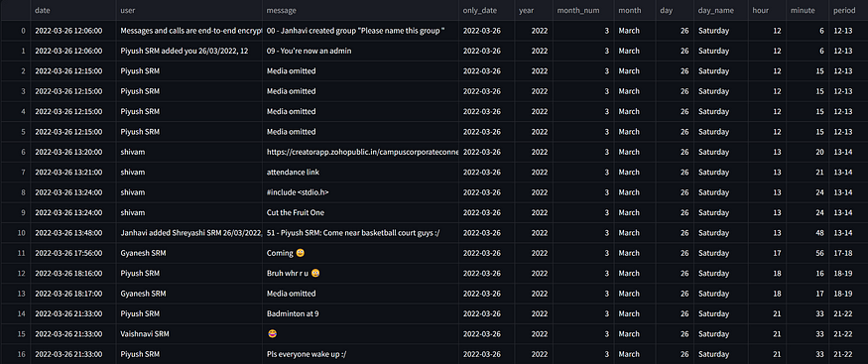The image size is (868, 364).
Task: Click the period column header
Action: click(848, 11)
